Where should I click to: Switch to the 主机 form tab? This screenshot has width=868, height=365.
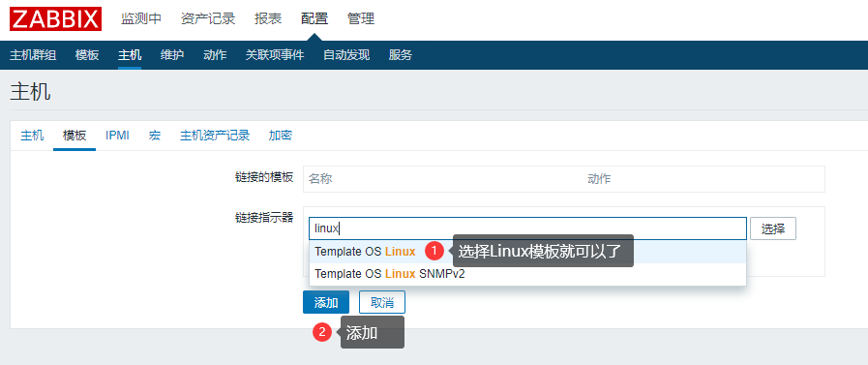(32, 136)
